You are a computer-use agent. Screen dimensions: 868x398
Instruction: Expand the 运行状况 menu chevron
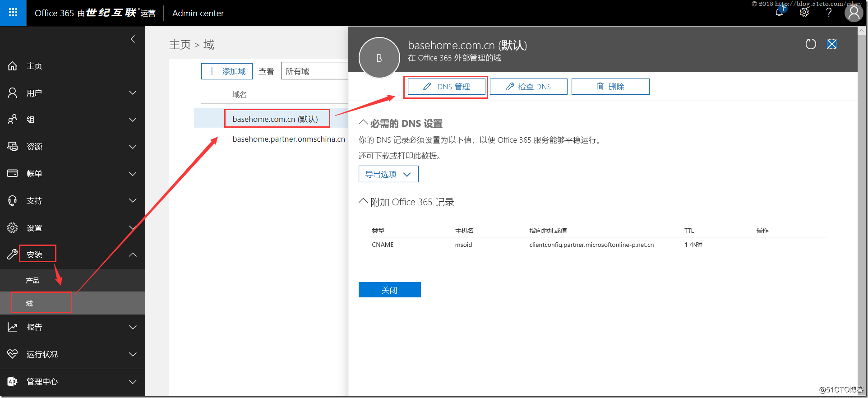coord(133,354)
